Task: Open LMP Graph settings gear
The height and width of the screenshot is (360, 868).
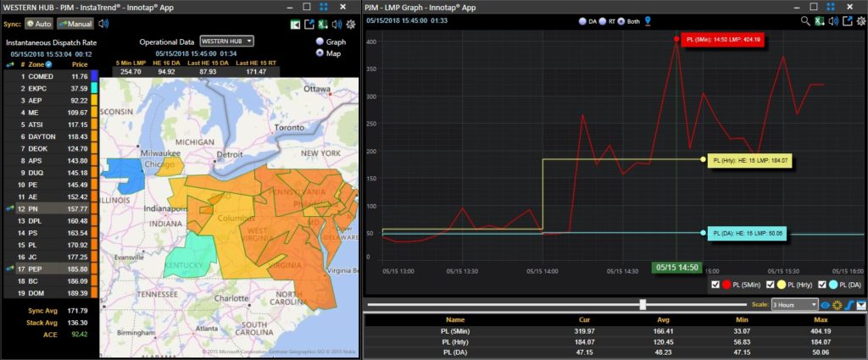Action: click(x=861, y=21)
